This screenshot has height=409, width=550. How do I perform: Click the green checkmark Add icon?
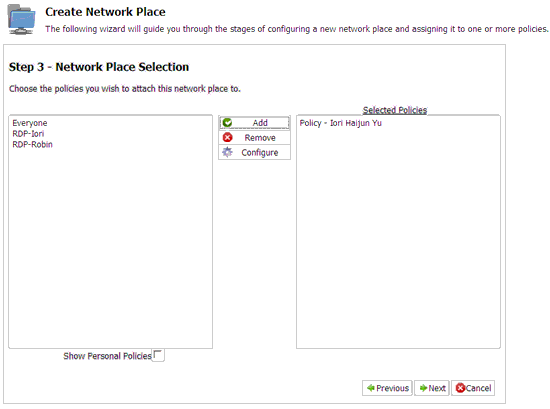coord(227,122)
